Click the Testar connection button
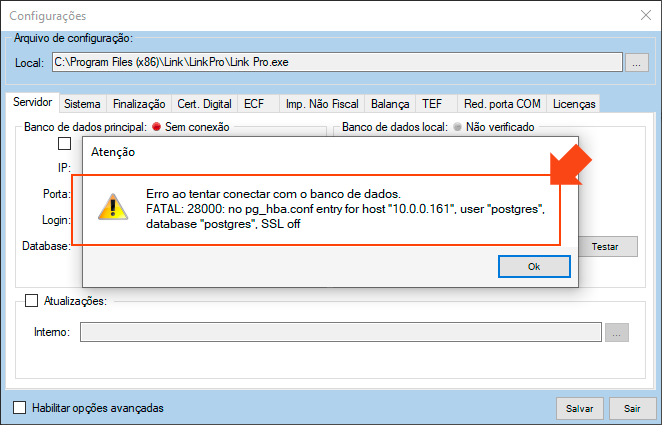 tap(604, 245)
